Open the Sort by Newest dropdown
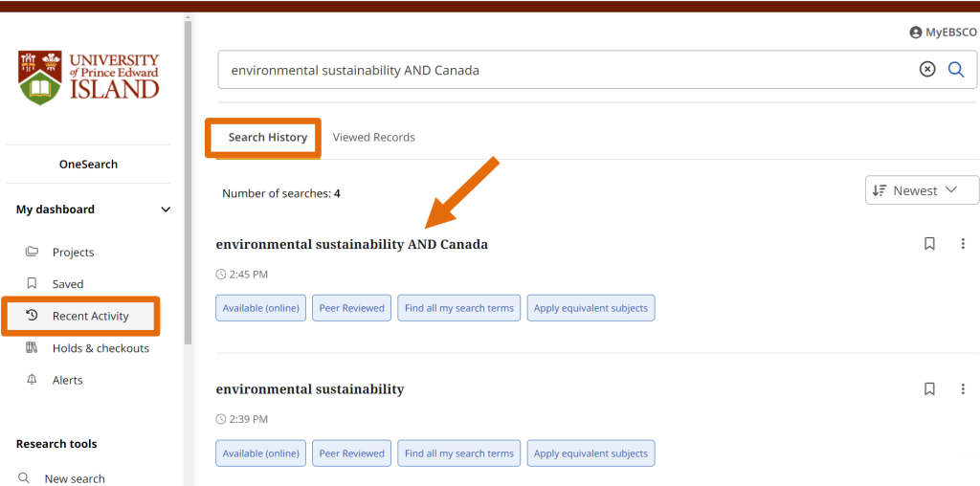Viewport: 980px width, 486px height. 922,190
